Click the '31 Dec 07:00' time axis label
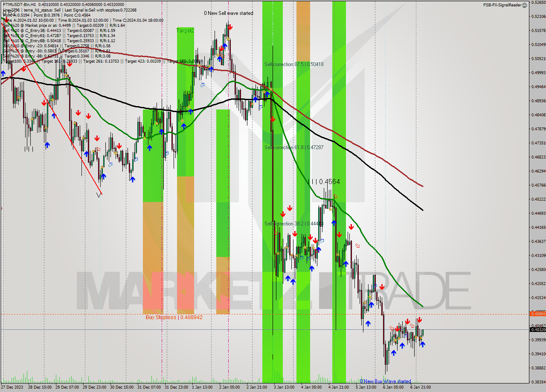The image size is (546, 392). pyautogui.click(x=149, y=387)
